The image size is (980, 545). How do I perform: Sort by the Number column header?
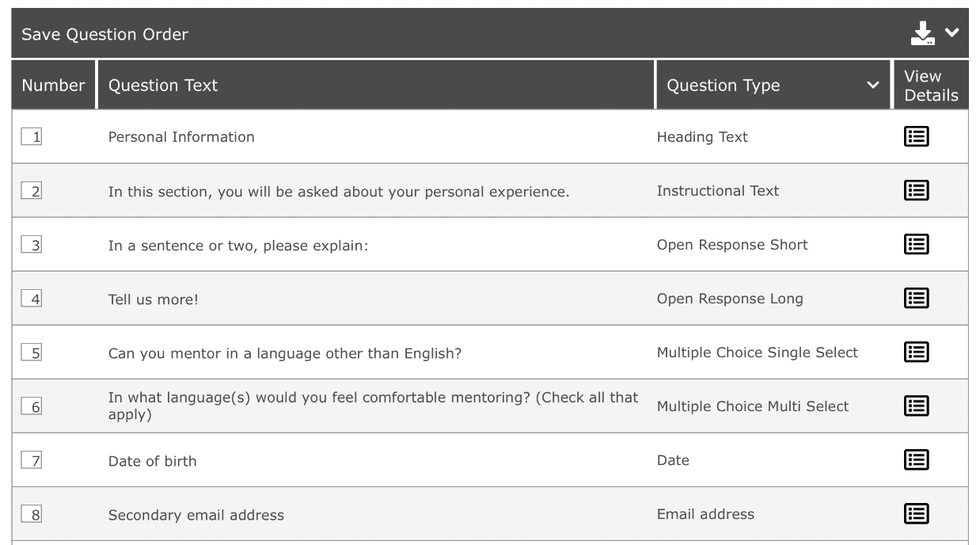tap(53, 85)
